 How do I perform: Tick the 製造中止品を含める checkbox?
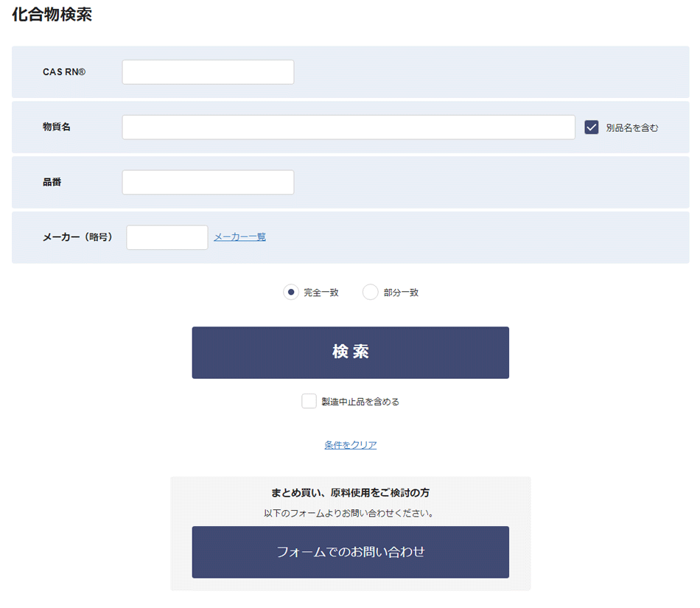tap(309, 401)
